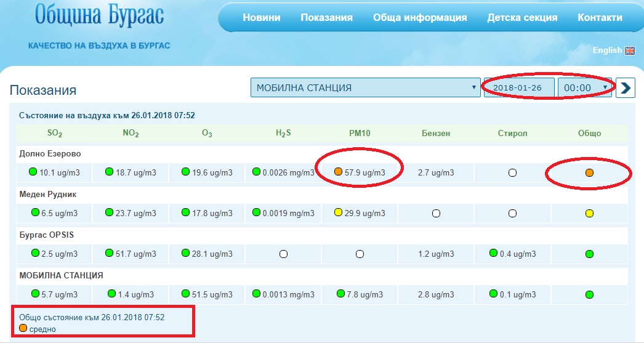644x343 pixels.
Task: Click the МОБИЛНА СТАНЦИЯ row heading
Action: 61,276
